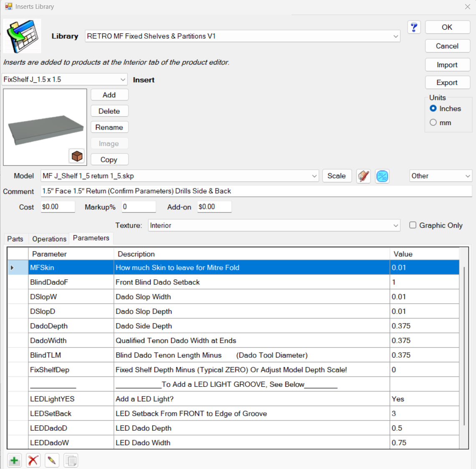Toggle the 2D/3D view icon
This screenshot has height=469, width=476.
pyautogui.click(x=382, y=176)
